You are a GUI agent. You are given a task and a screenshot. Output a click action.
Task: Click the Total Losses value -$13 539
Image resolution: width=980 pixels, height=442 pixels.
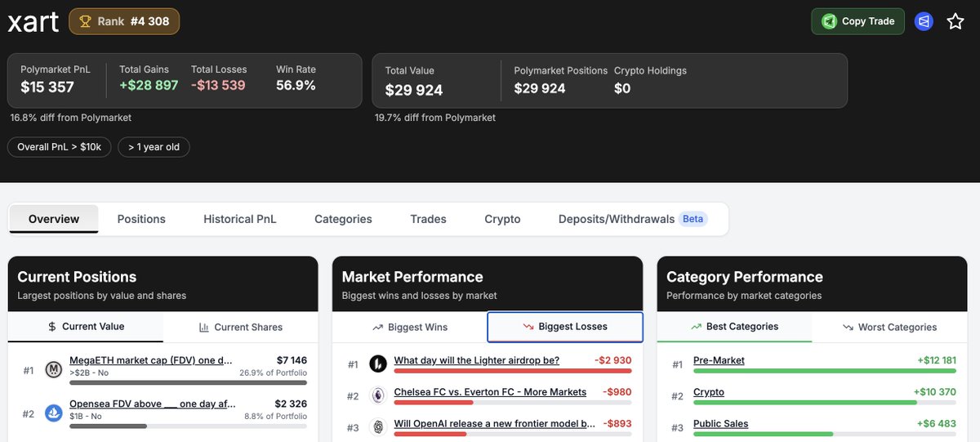point(218,86)
